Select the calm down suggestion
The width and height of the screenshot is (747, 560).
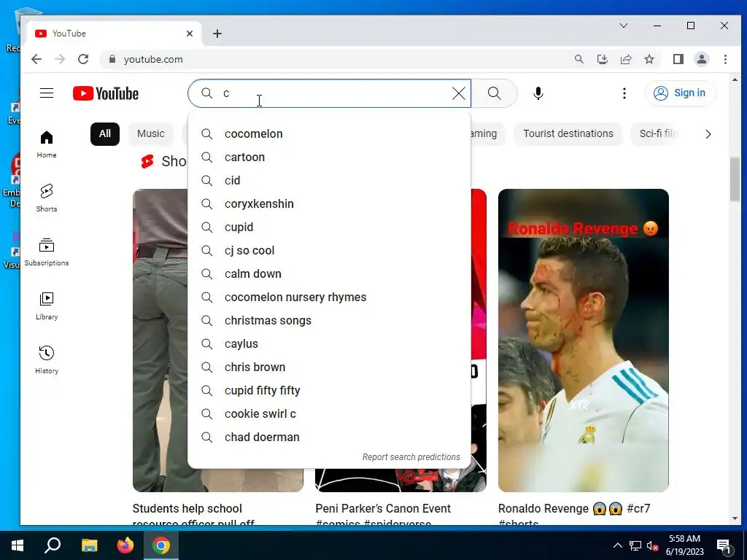[x=329, y=274]
